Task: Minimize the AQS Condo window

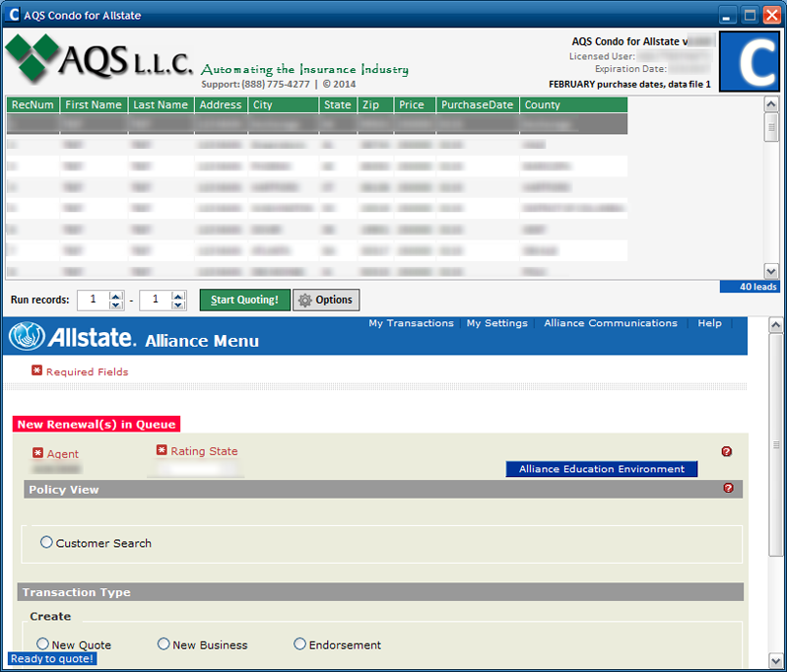Action: pos(726,15)
